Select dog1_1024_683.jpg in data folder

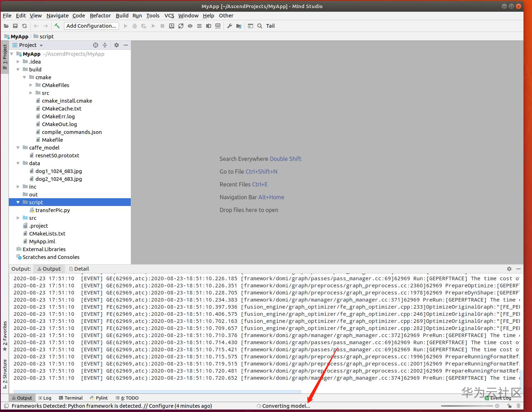coord(59,171)
